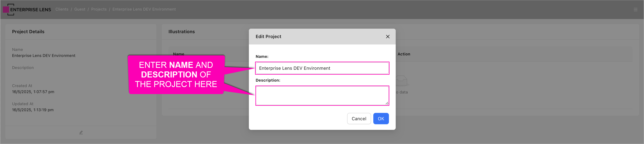This screenshot has height=144, width=644.
Task: Navigate to the Projects breadcrumb
Action: click(99, 9)
